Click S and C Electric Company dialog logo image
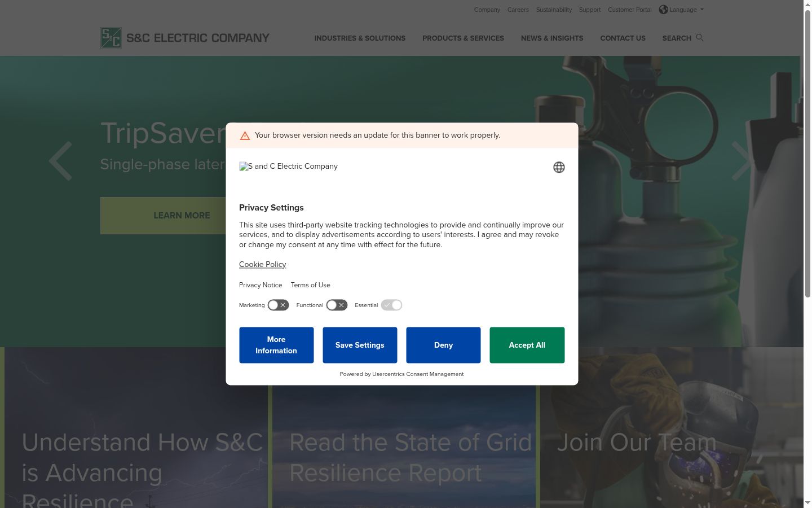 [289, 167]
